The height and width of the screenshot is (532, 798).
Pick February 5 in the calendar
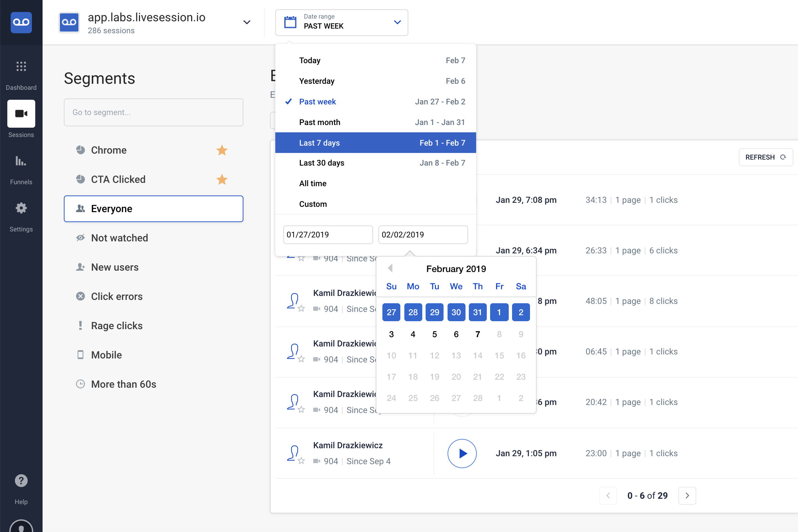tap(434, 334)
